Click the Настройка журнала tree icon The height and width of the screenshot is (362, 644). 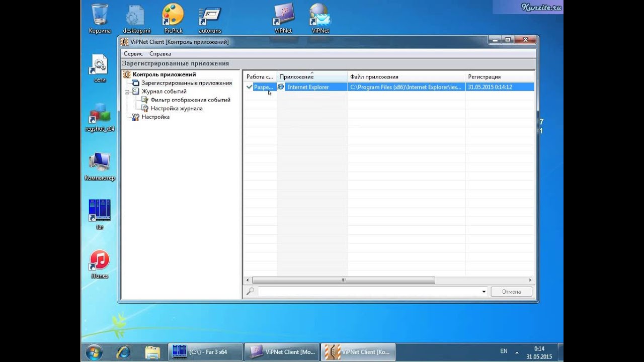(145, 108)
